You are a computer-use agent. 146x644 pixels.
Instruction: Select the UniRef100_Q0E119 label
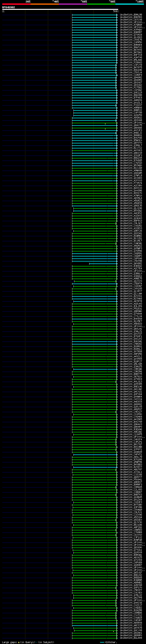click(x=131, y=93)
